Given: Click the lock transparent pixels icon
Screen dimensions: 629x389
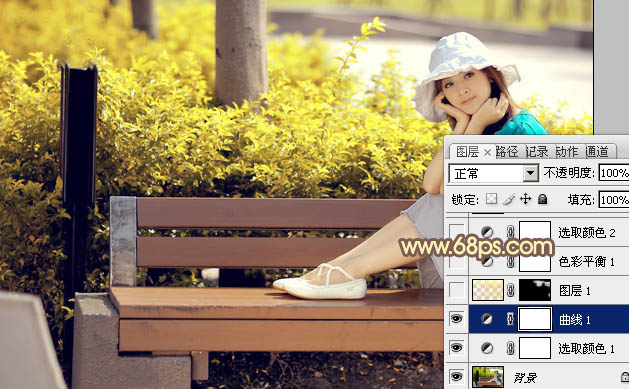Looking at the screenshot, I should pos(491,199).
